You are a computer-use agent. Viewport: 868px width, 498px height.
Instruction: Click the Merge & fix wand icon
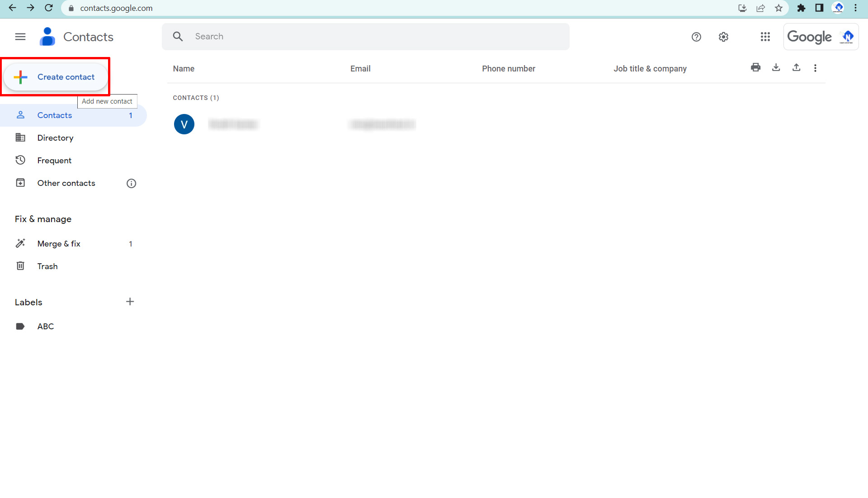(20, 243)
